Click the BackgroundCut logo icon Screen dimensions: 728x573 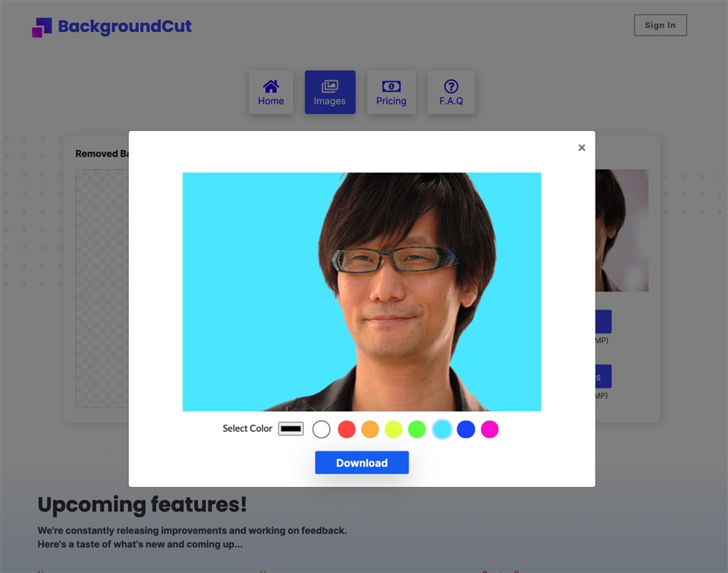(42, 27)
